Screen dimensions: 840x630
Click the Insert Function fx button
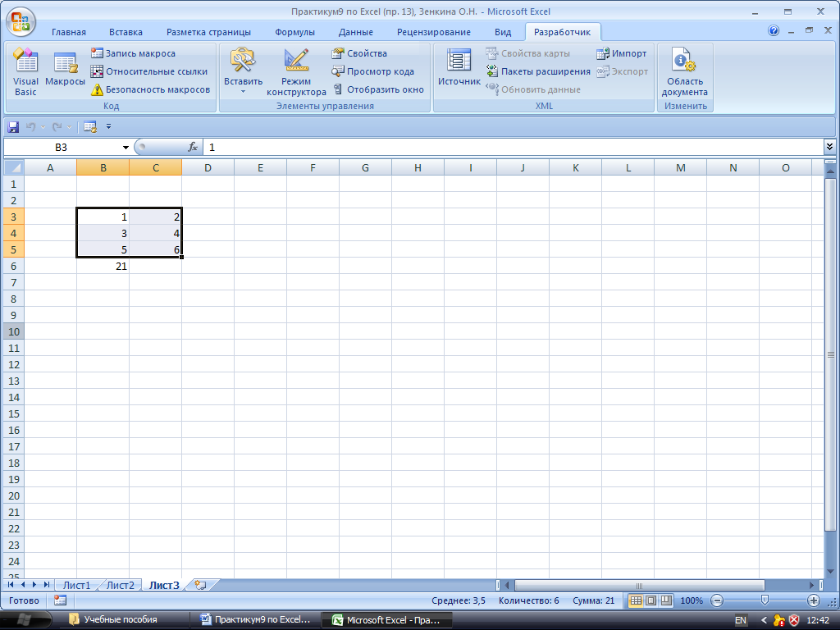pos(193,147)
